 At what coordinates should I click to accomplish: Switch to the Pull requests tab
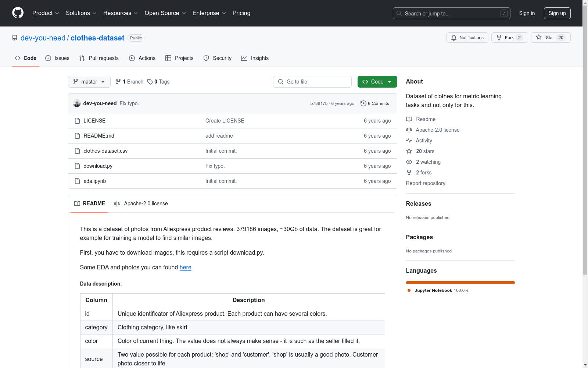click(99, 58)
